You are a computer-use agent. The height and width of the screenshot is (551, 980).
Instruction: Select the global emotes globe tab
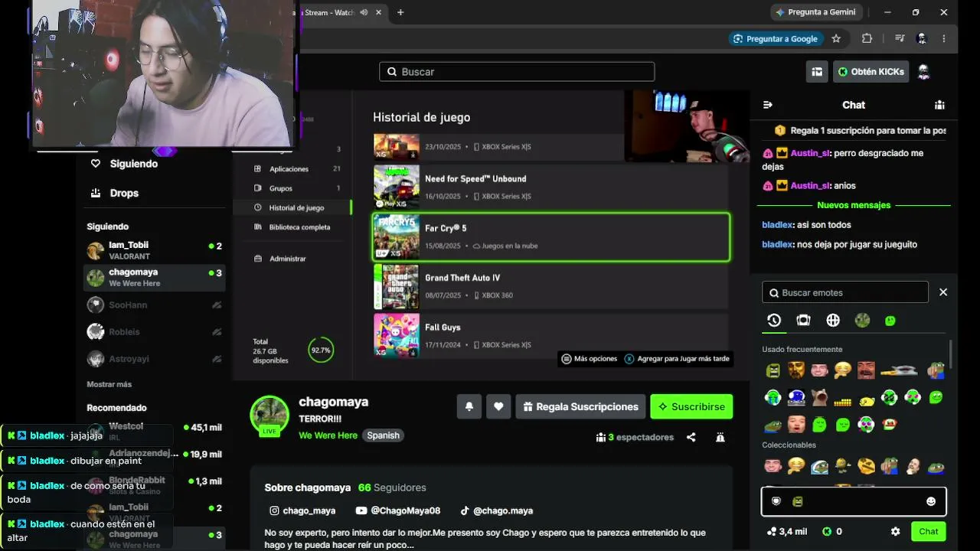[833, 321]
